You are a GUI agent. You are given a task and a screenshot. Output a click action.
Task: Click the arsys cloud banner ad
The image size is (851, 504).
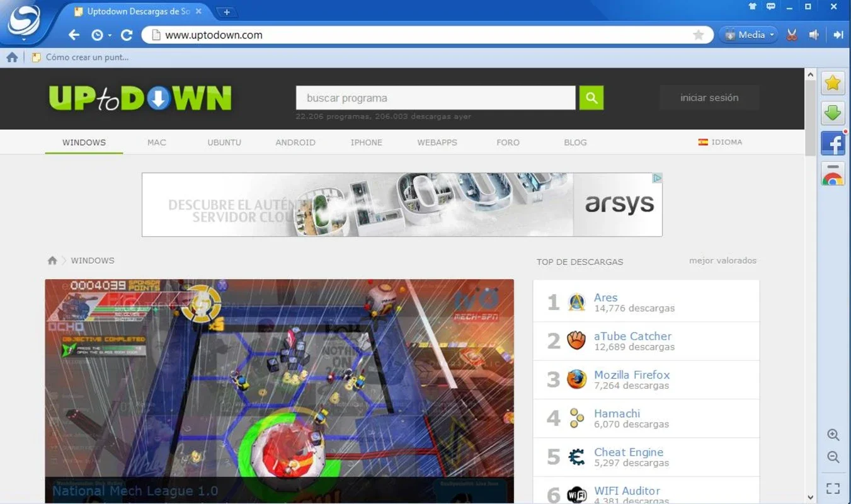click(402, 205)
